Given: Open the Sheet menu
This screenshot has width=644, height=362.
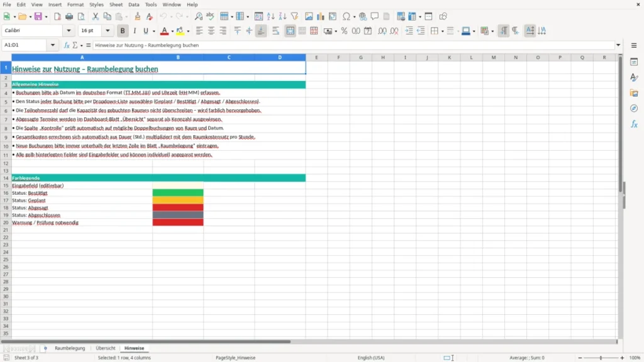Looking at the screenshot, I should coord(116,4).
